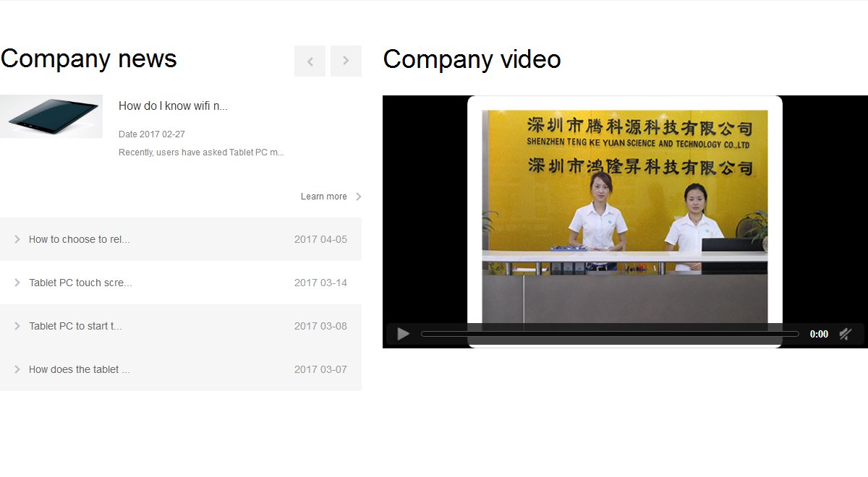Select the date 2017 03-14
This screenshot has width=868, height=477.
(320, 283)
